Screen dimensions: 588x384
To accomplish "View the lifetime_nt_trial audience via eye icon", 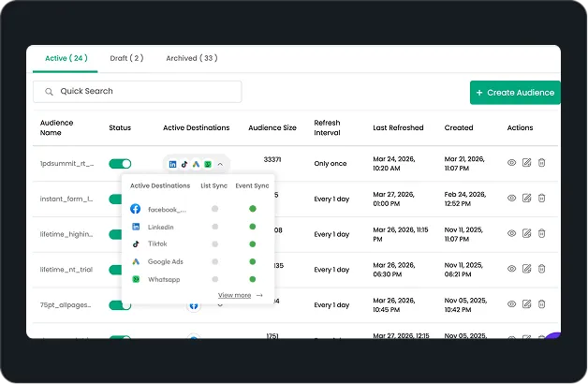I will tap(511, 269).
